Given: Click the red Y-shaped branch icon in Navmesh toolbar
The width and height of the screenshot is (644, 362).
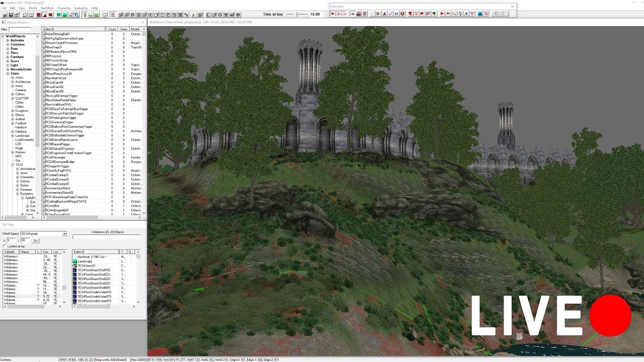Looking at the screenshot, I should tap(471, 14).
